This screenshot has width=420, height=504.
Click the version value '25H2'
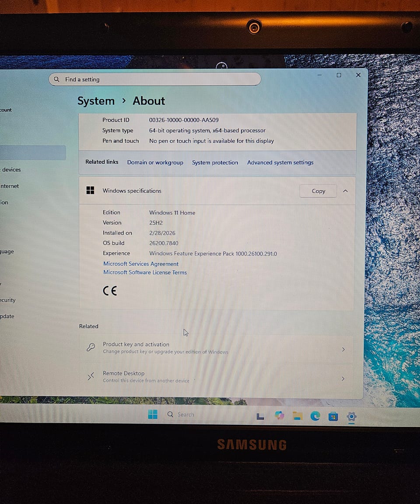click(x=156, y=223)
